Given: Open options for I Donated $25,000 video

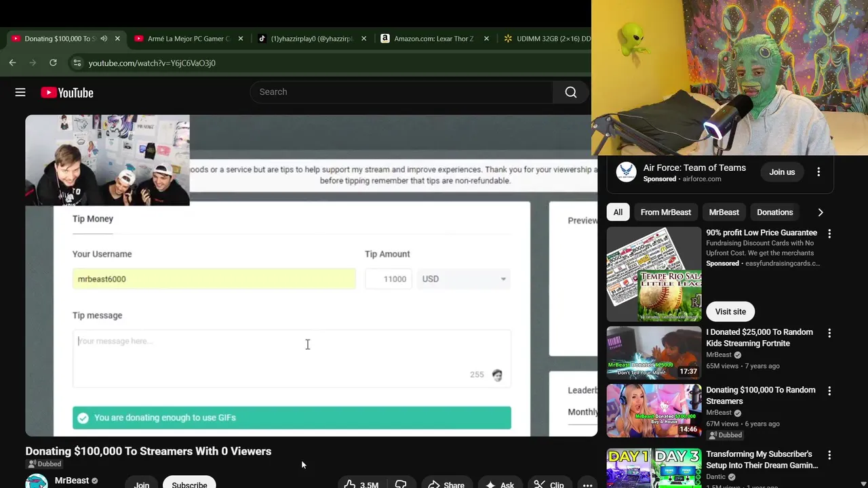Looking at the screenshot, I should click(x=829, y=333).
